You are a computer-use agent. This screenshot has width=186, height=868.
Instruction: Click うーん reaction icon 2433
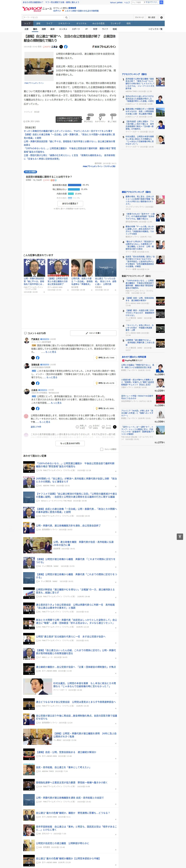click(x=103, y=427)
